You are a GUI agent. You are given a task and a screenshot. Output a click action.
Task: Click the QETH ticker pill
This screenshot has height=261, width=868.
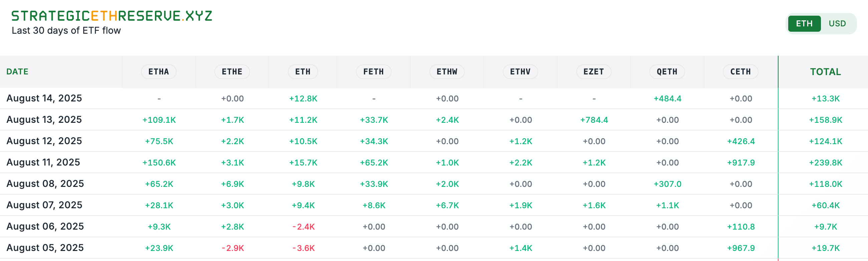coord(667,72)
